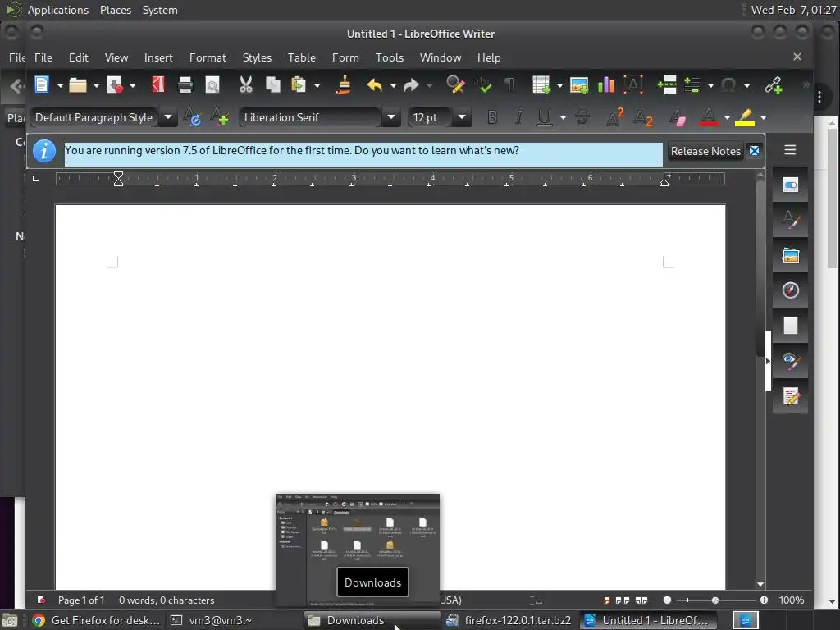Click Update Selected Style icon
This screenshot has height=630, width=840.
192,117
